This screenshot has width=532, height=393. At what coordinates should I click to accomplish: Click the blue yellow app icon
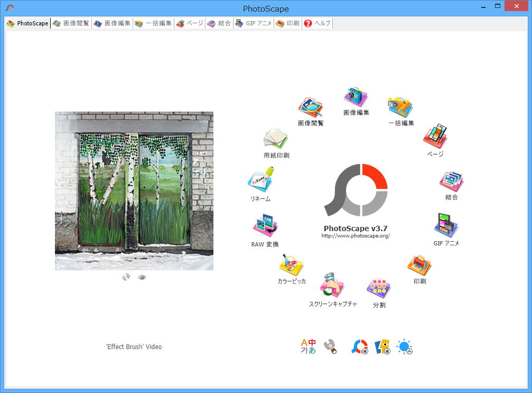pyautogui.click(x=382, y=347)
